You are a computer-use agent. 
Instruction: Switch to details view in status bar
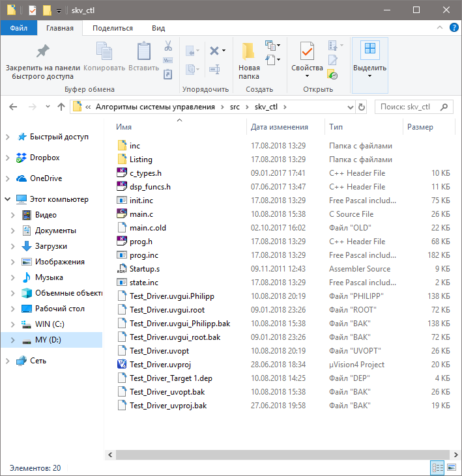click(x=437, y=468)
